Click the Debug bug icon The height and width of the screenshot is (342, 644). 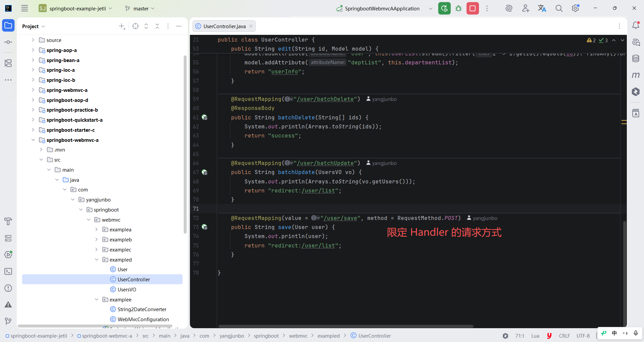459,8
